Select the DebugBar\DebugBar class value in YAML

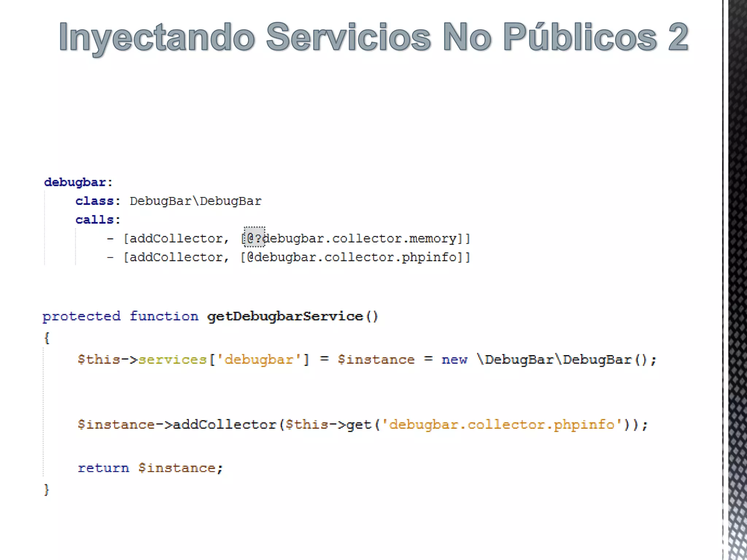click(196, 201)
